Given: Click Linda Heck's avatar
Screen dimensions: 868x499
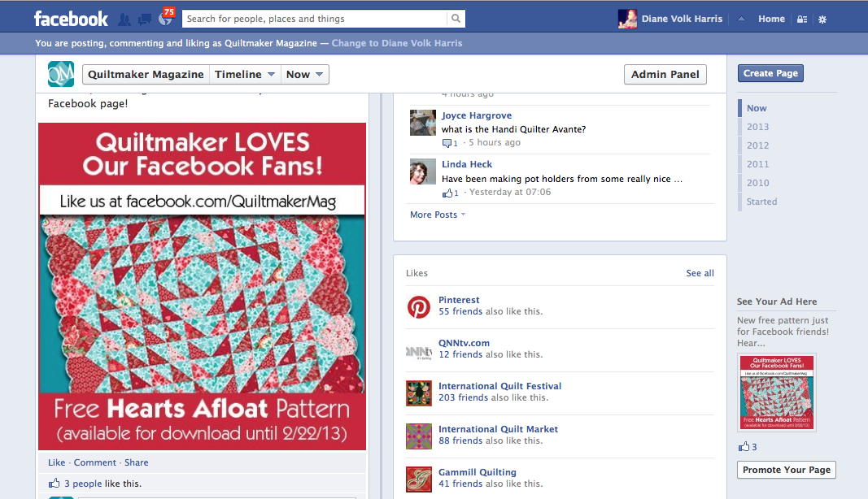Looking at the screenshot, I should [x=423, y=171].
